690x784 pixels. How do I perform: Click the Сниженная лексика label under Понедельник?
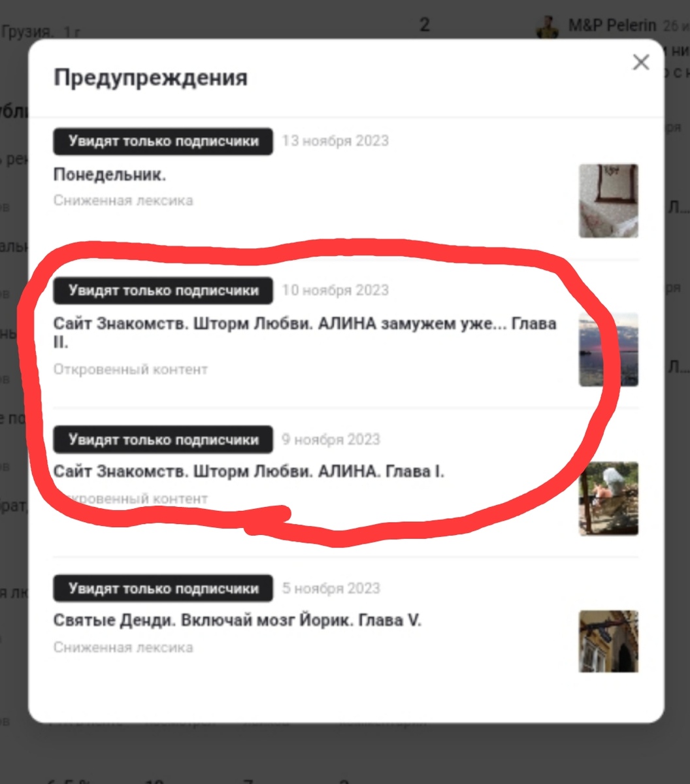pos(123,201)
